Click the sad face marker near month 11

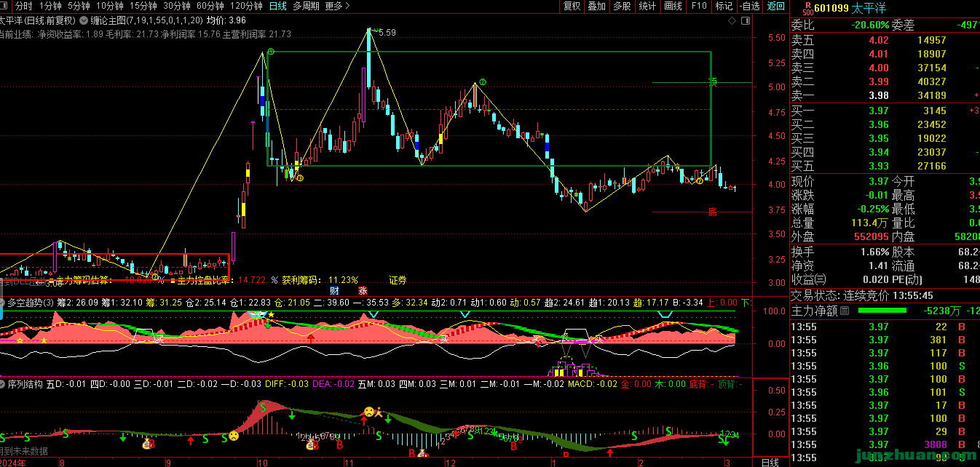pos(369,412)
